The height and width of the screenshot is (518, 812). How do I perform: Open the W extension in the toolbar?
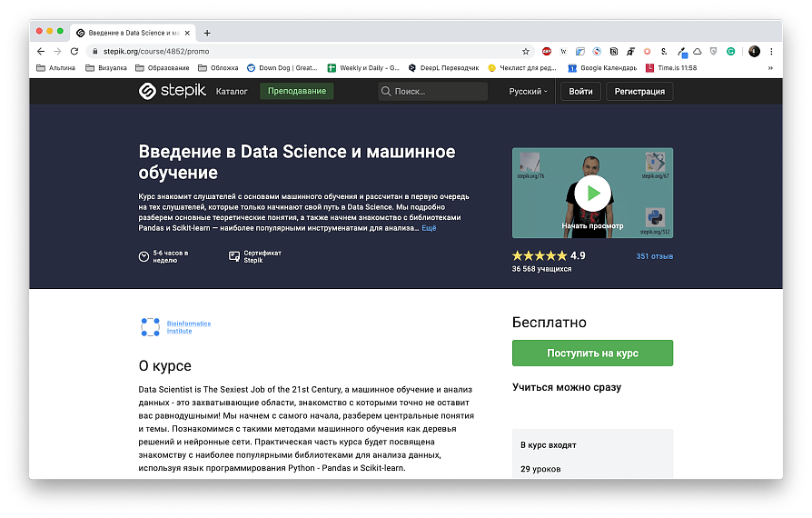coord(563,51)
